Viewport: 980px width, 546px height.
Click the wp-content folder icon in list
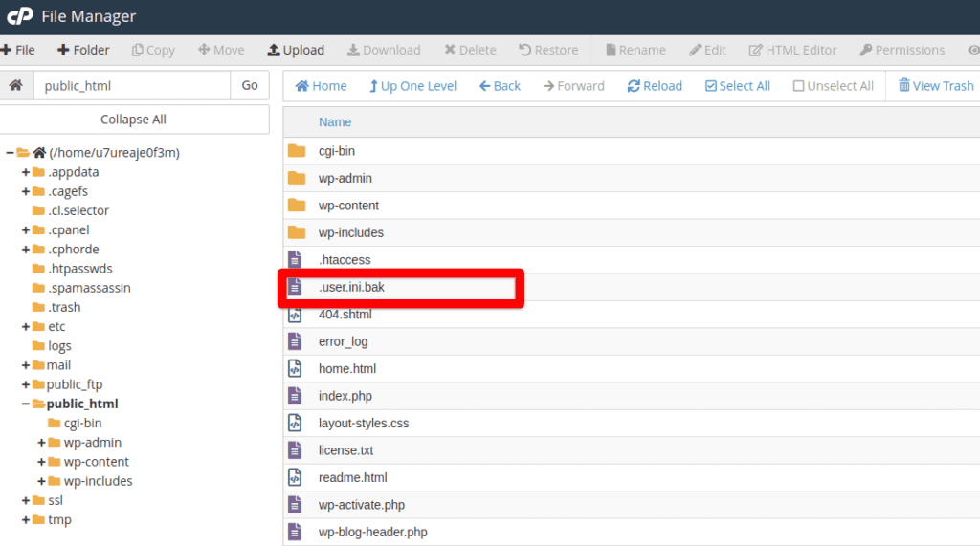pos(297,206)
